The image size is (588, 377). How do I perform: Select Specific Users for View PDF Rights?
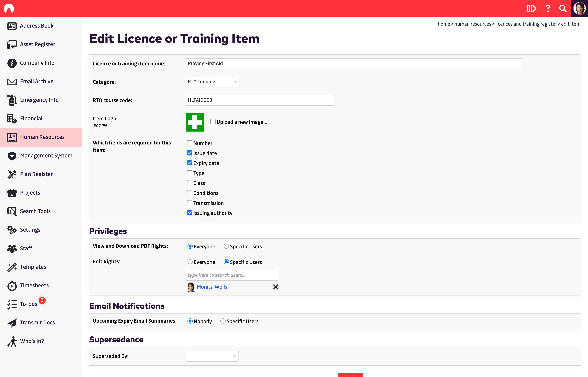pos(226,246)
